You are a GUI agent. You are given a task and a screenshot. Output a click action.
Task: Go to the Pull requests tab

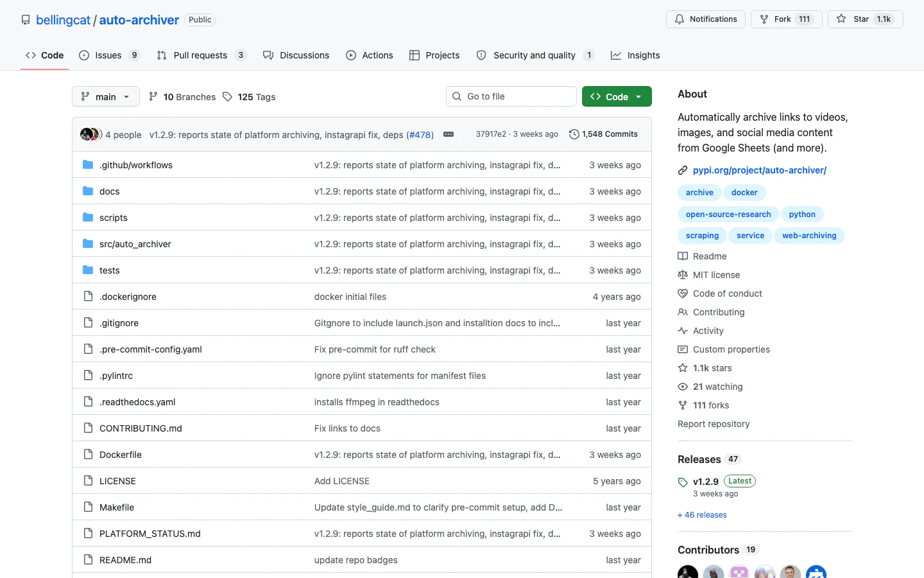201,55
